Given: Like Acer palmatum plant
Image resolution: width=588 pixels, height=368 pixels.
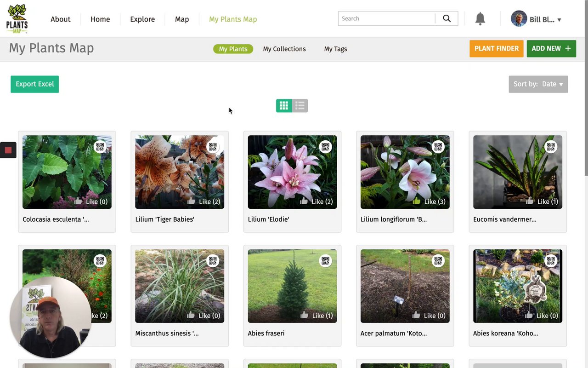Looking at the screenshot, I should (x=429, y=316).
